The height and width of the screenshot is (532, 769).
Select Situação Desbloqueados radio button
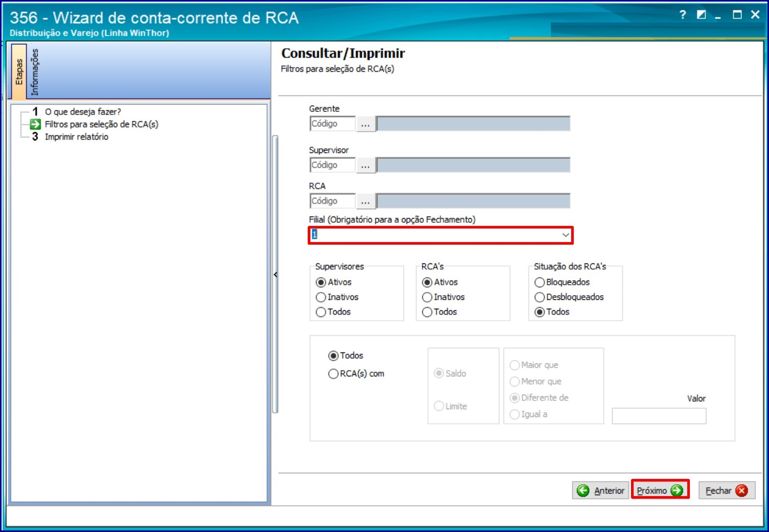coord(539,297)
